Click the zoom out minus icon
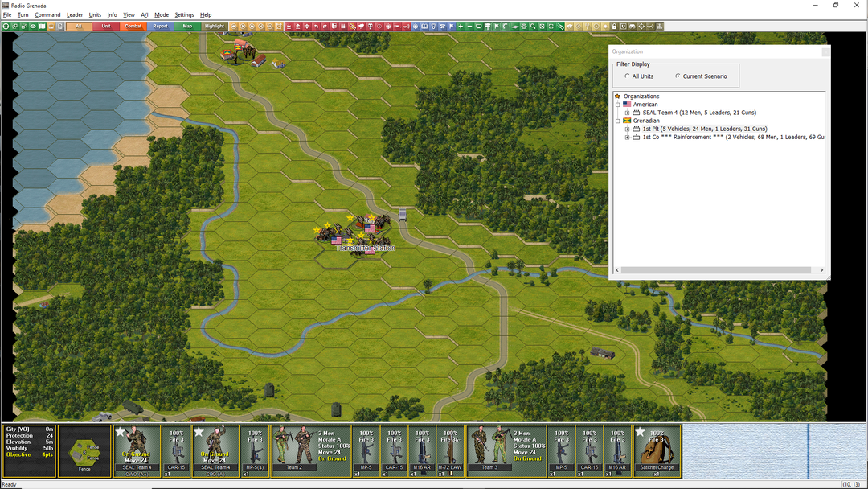The height and width of the screenshot is (489, 868). 469,26
